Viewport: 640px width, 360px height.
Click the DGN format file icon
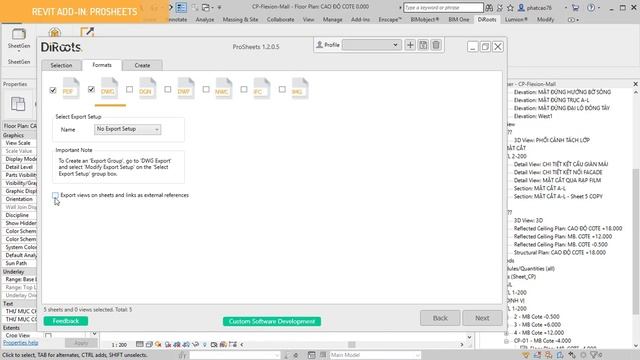tap(147, 88)
